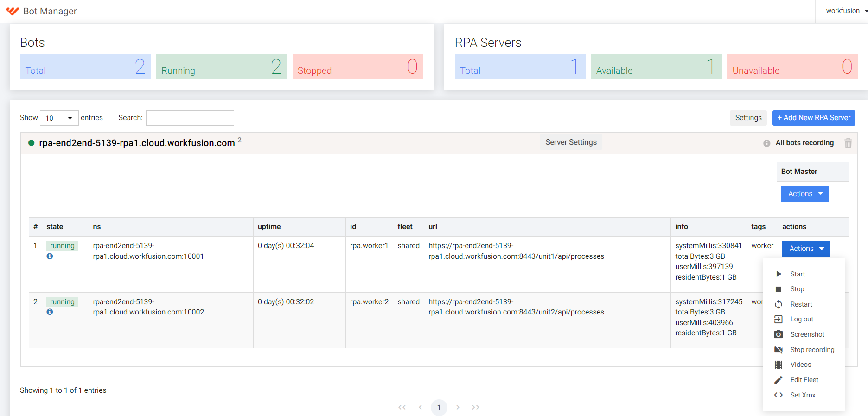868x416 pixels.
Task: Click the Bots Running tile
Action: click(x=222, y=66)
